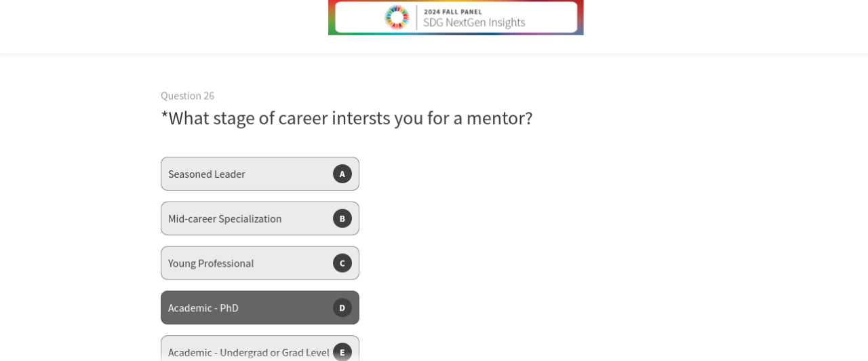
Task: Click the letter E key badge
Action: point(342,351)
